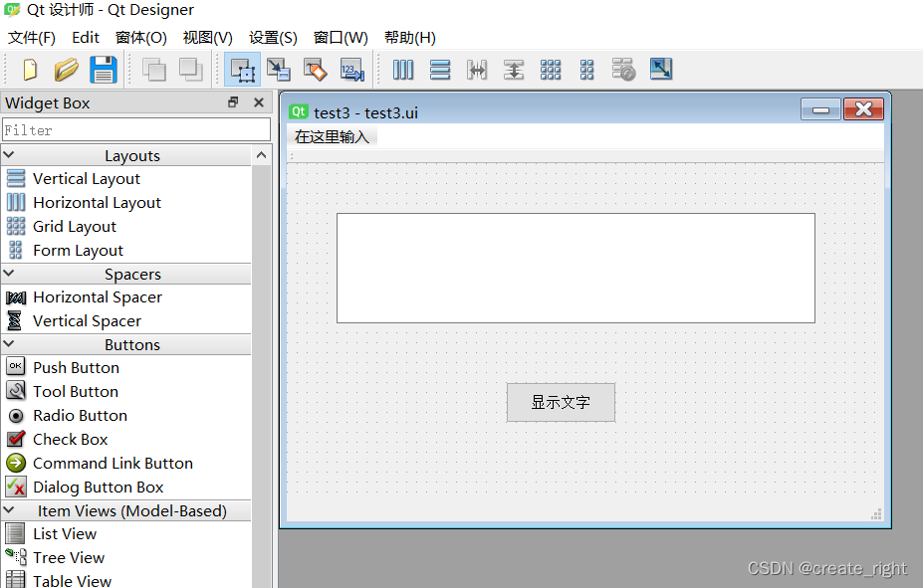This screenshot has height=588, width=923.
Task: Collapse the Layouts category
Action: tap(9, 155)
